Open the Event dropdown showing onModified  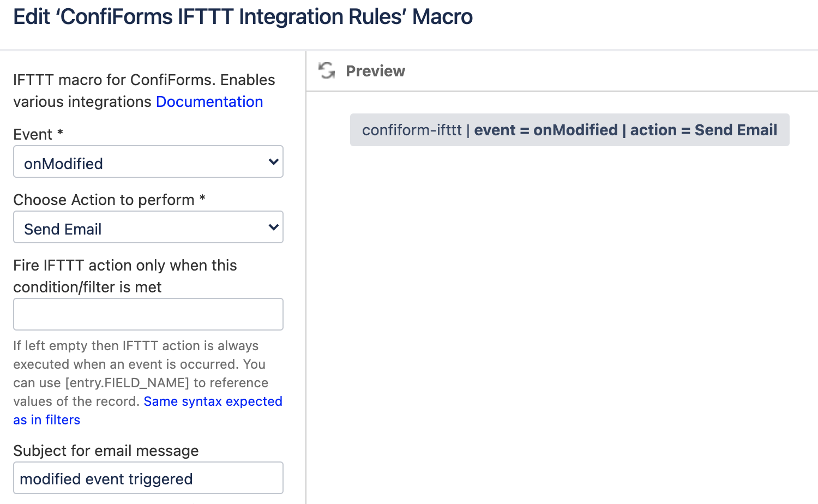148,161
